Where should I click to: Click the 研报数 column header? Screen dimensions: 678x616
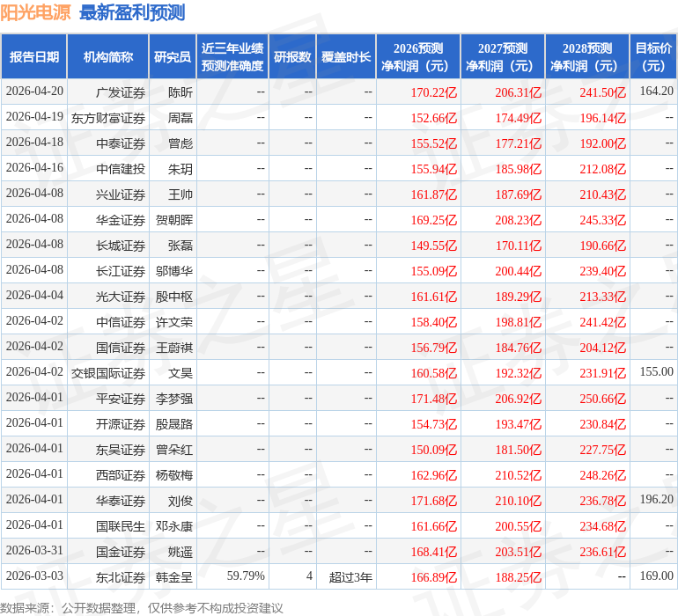point(292,57)
